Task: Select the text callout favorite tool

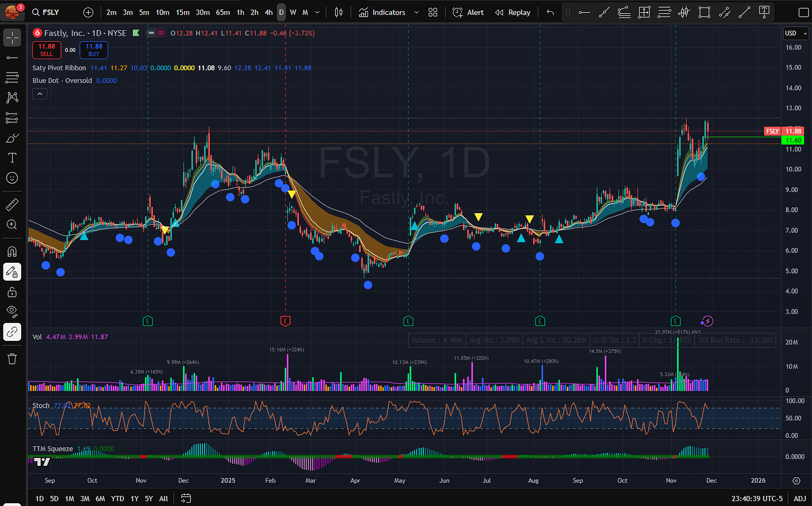Action: 765,12
